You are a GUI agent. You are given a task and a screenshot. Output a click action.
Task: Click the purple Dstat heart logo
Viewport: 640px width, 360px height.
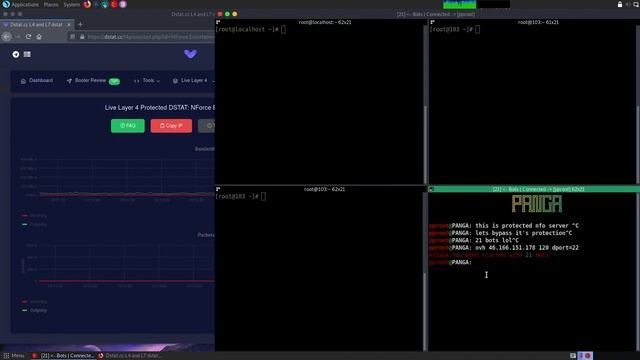[190, 54]
